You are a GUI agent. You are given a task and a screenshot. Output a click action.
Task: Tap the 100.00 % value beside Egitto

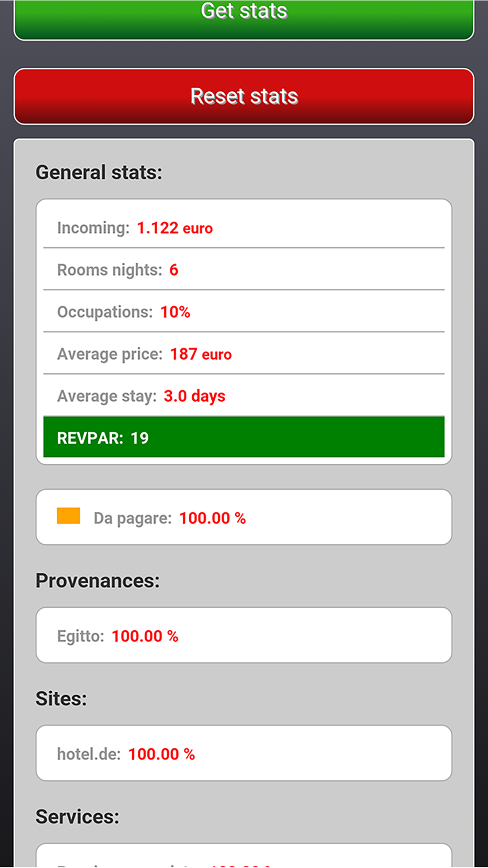pyautogui.click(x=145, y=636)
